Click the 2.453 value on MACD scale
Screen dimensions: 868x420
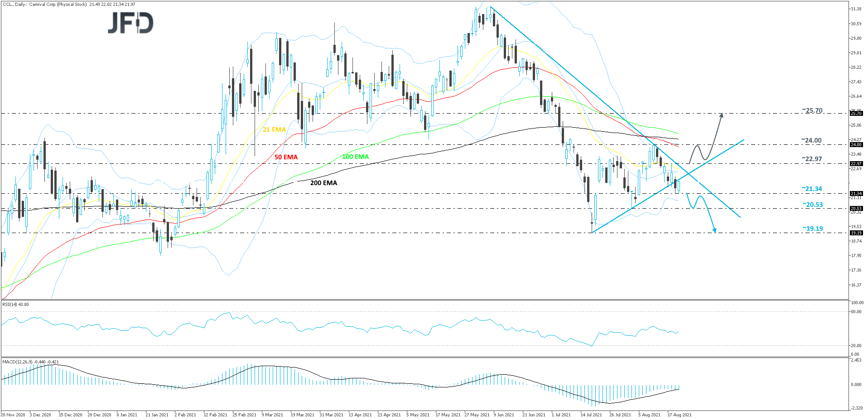click(x=856, y=360)
